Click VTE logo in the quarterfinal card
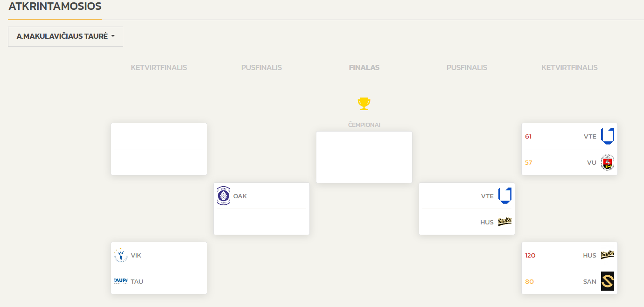The image size is (644, 307). [x=608, y=136]
